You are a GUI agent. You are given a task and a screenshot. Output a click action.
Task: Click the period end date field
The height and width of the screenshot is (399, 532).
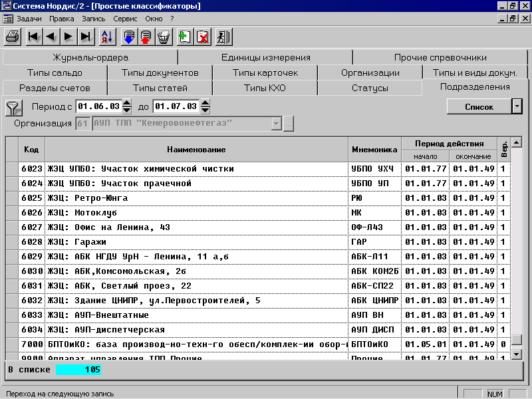click(x=176, y=106)
